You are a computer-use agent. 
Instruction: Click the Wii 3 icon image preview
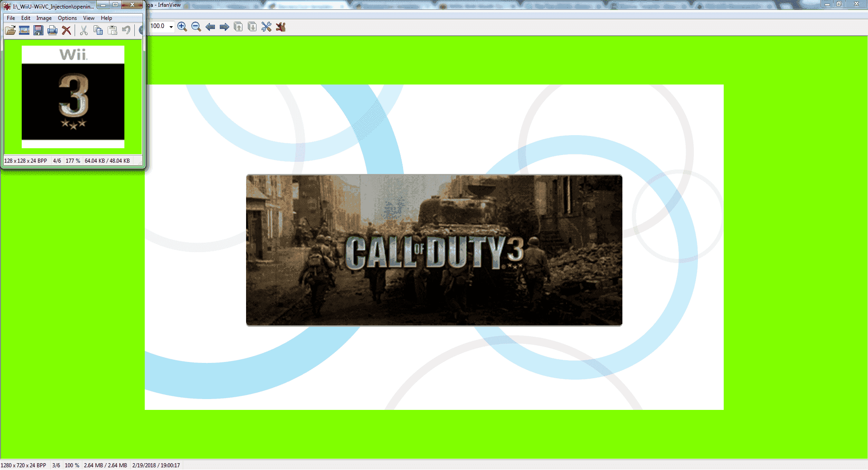(73, 97)
